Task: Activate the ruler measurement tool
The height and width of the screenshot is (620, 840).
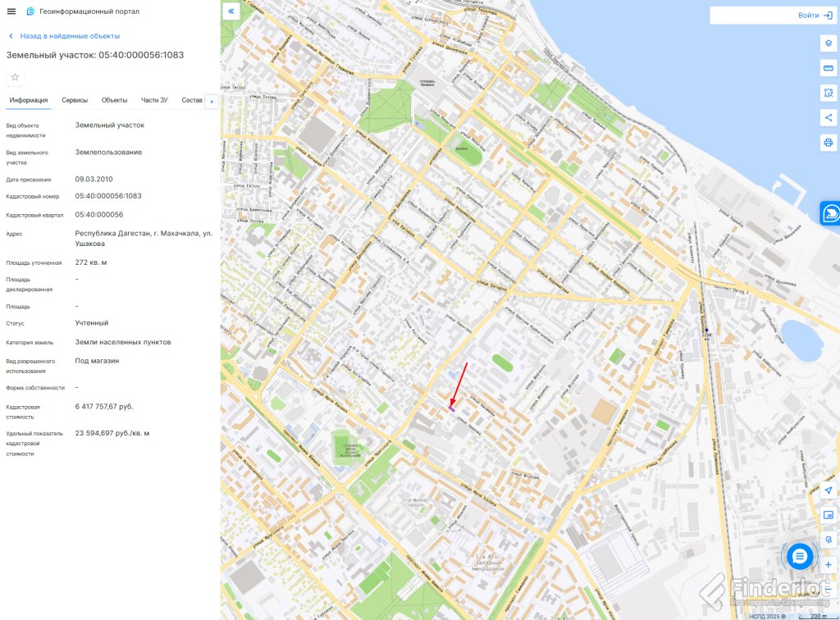Action: point(828,67)
